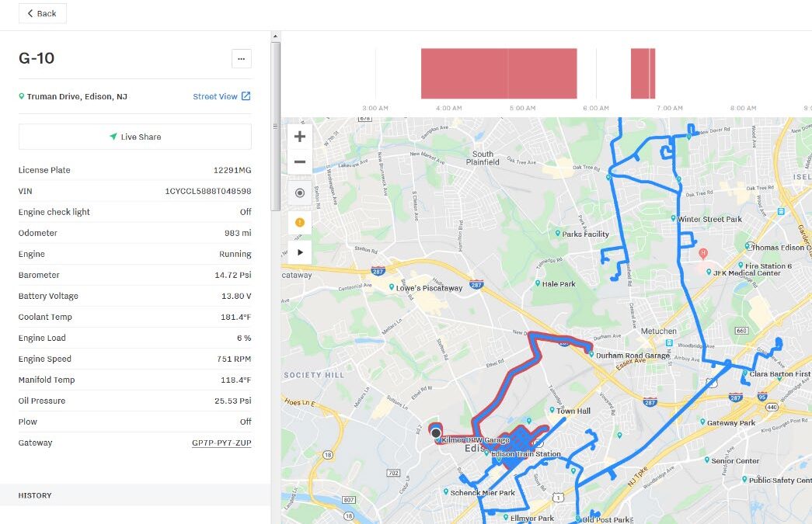Click the Town Hall location marker

point(551,411)
